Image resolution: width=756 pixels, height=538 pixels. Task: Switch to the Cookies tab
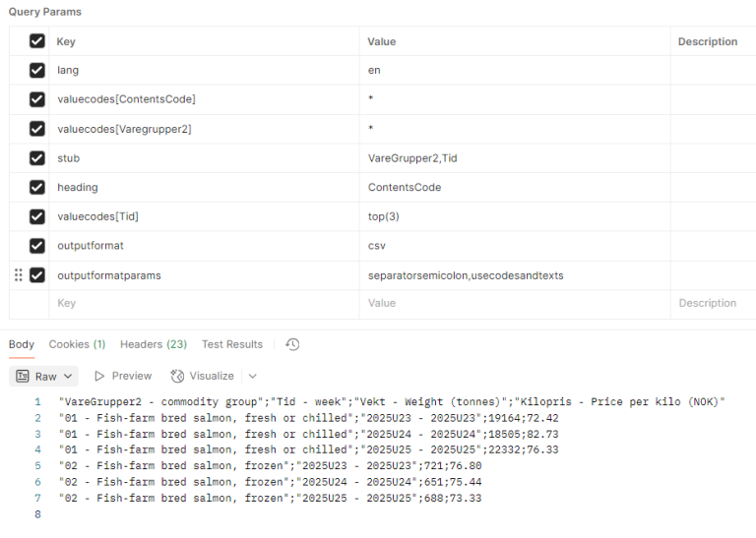[x=77, y=344]
